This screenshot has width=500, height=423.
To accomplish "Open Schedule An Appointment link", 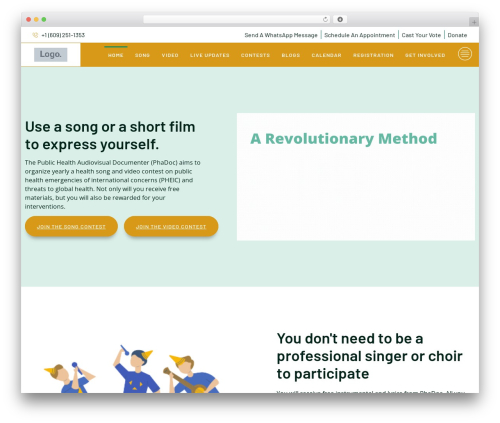I will point(360,35).
